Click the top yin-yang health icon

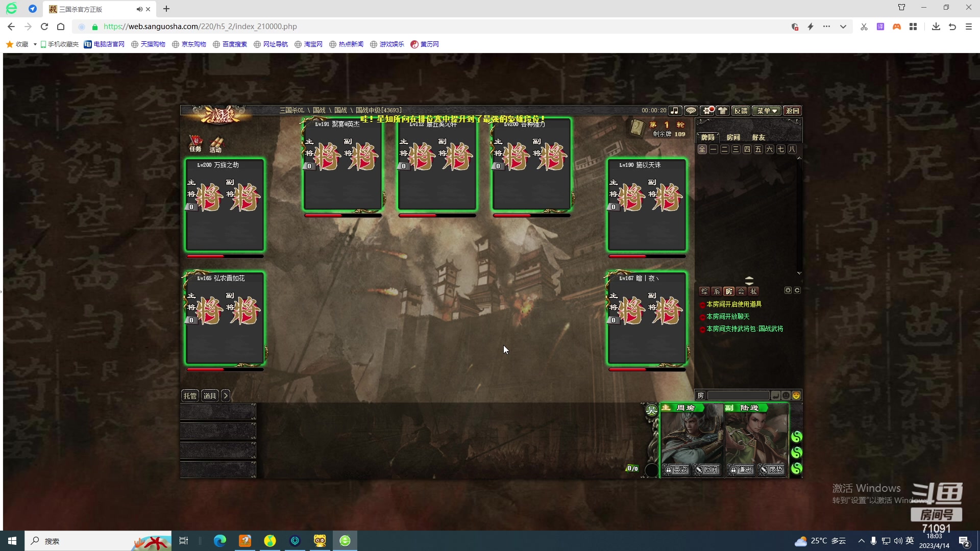pos(796,437)
